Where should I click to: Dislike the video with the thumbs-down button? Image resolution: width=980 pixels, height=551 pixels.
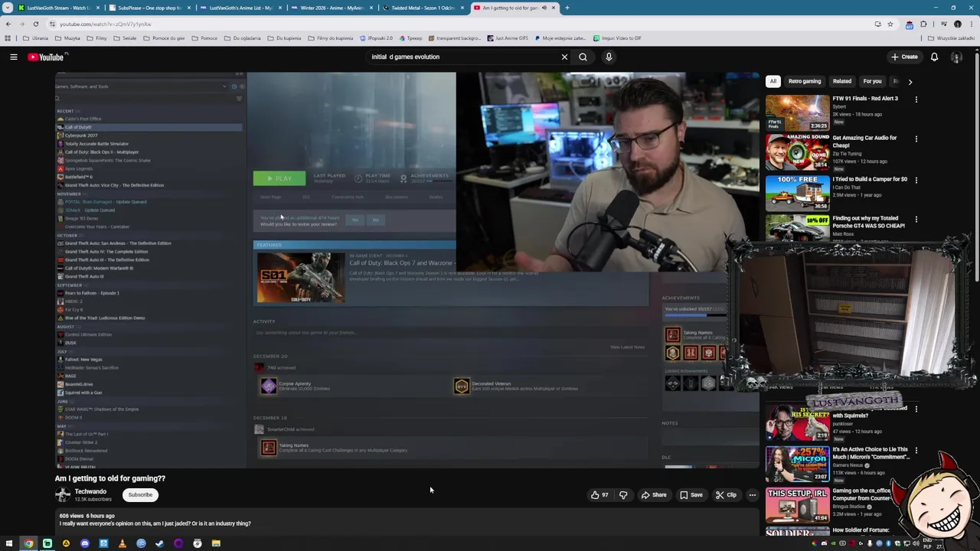tap(623, 495)
